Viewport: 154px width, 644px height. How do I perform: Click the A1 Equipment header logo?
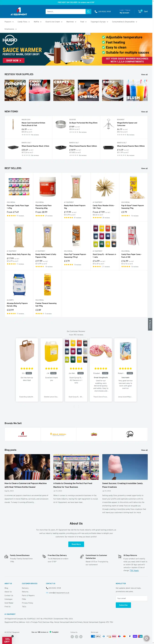coord(19,12)
